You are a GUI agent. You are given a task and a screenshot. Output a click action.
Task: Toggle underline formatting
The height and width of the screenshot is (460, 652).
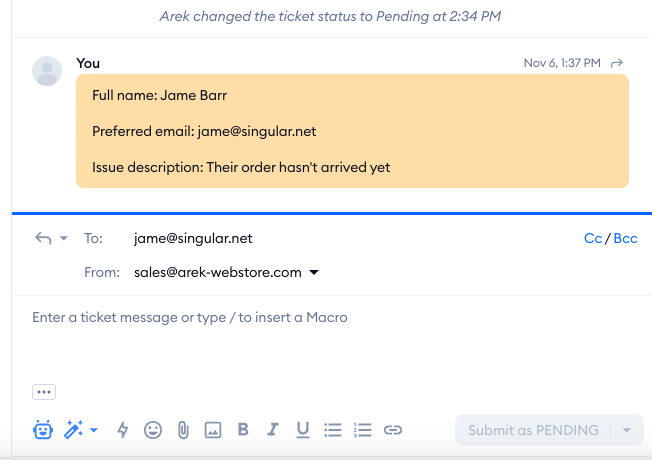(302, 430)
